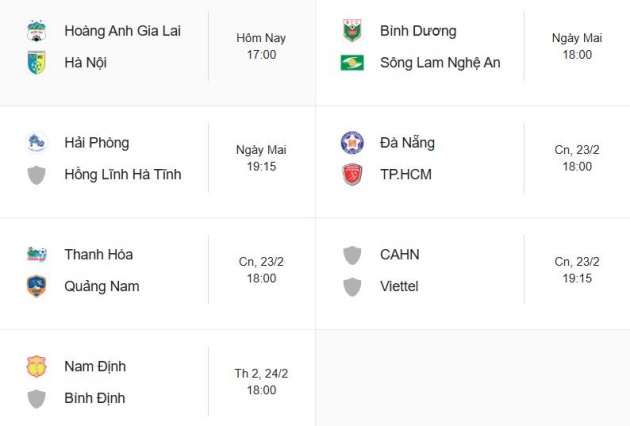Click the Hà Nội club crest
The image size is (630, 426).
[37, 63]
